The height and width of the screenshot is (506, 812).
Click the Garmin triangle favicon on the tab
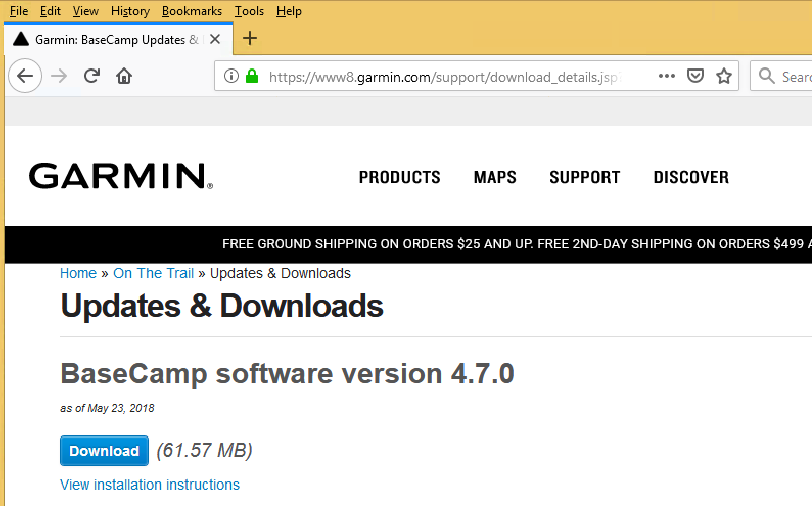[21, 39]
